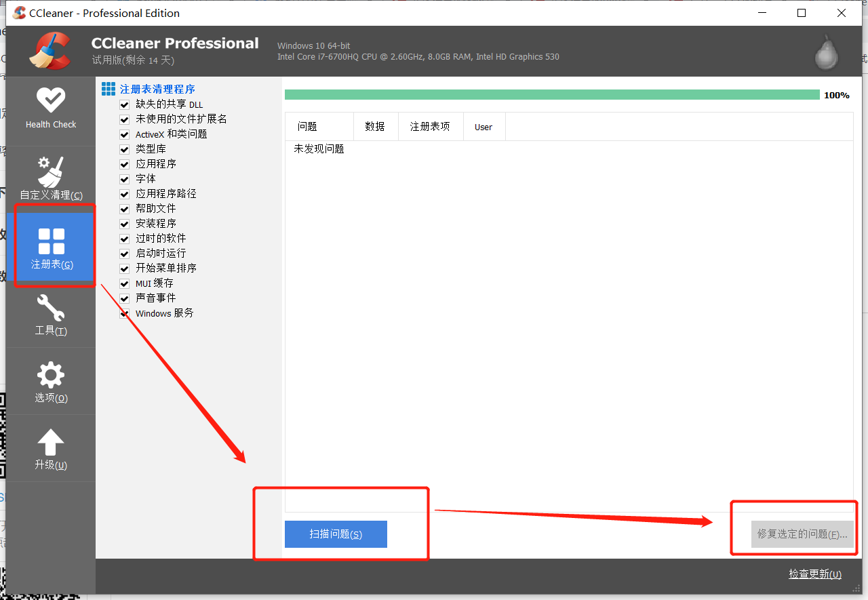Screen dimensions: 868x600
Task: Open the 选项 options panel
Action: (x=51, y=381)
